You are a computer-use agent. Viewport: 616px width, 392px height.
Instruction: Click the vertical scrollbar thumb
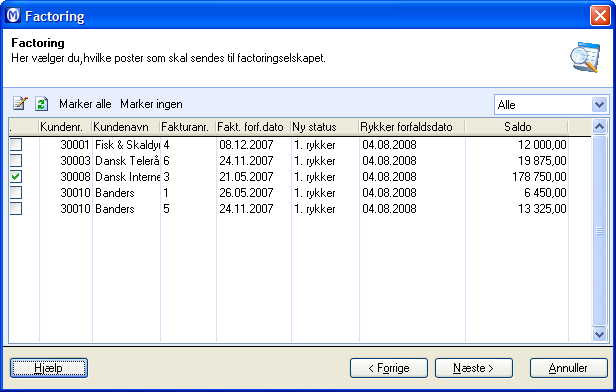point(599,231)
